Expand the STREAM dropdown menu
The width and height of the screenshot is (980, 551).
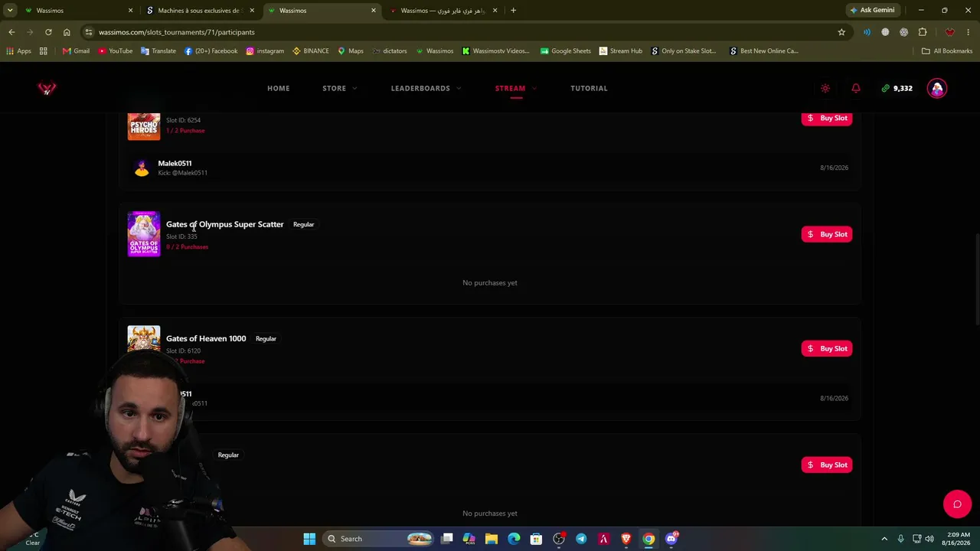tap(515, 88)
